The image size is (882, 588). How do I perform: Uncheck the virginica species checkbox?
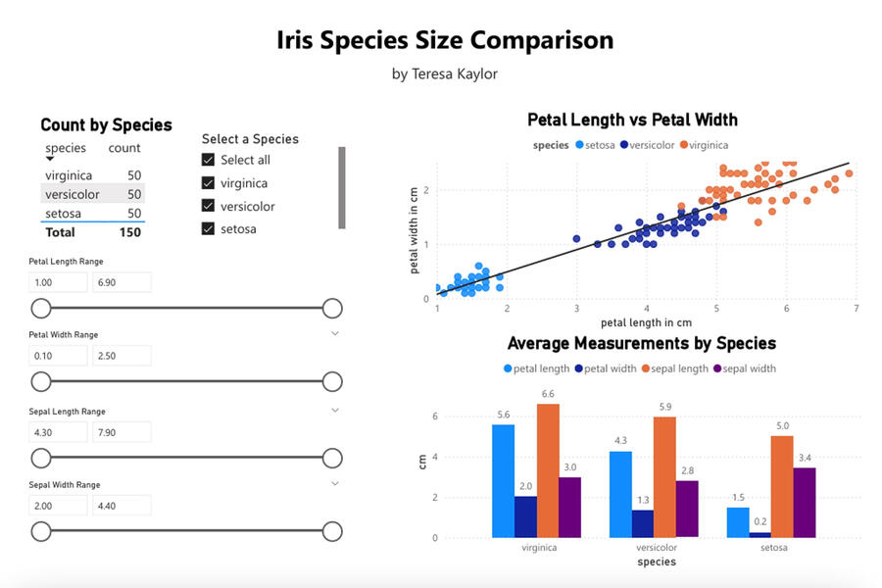tap(208, 183)
